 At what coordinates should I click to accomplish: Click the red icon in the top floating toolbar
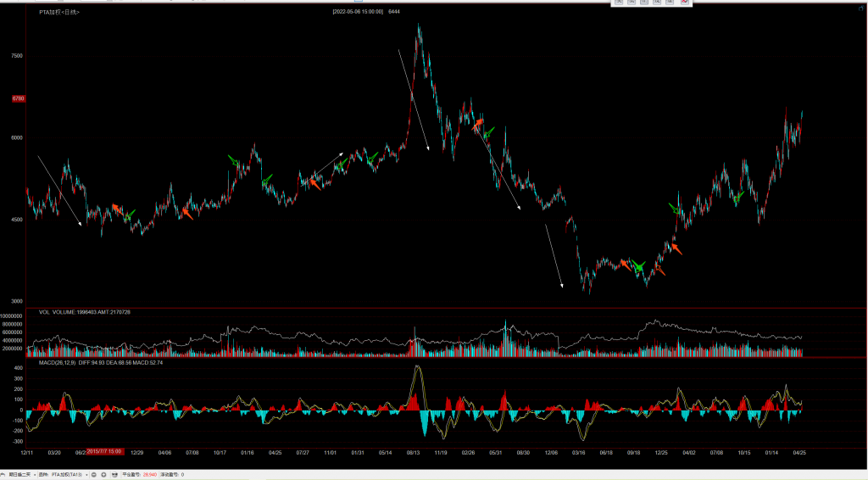pos(684,3)
